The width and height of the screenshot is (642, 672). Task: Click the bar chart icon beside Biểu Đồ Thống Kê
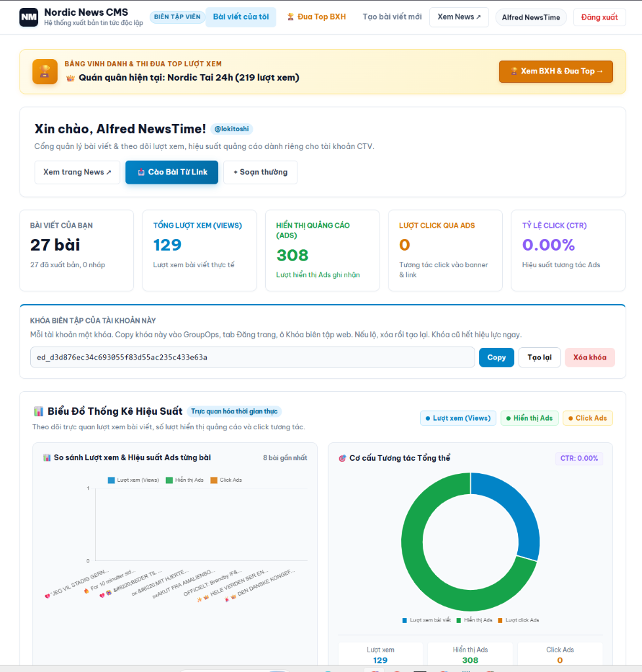point(39,411)
